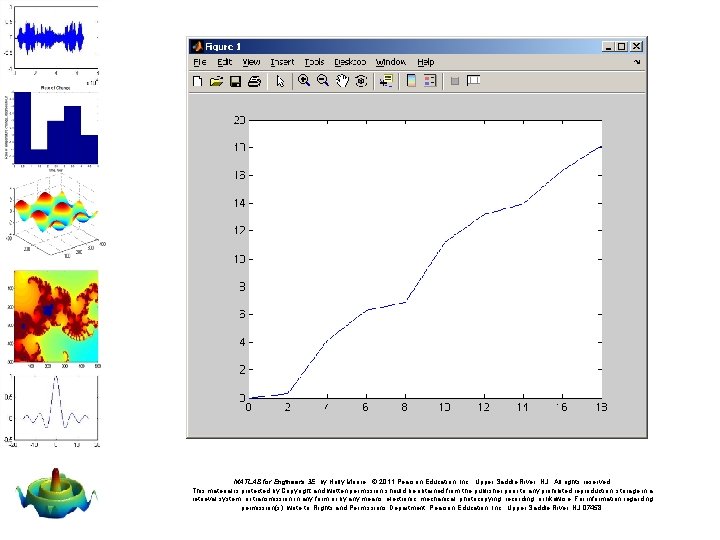The width and height of the screenshot is (720, 540).
Task: Open file using the folder icon
Action: (x=216, y=81)
